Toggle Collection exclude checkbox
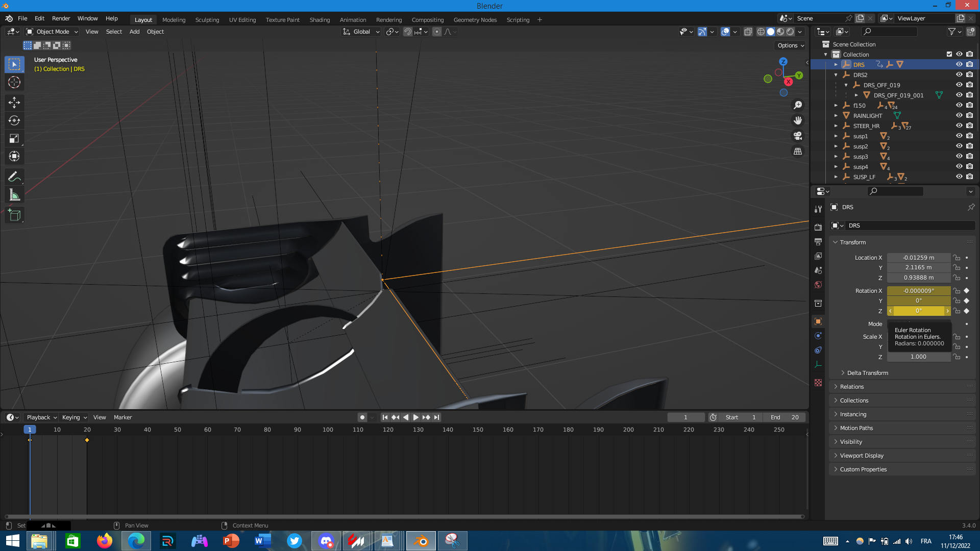This screenshot has height=551, width=980. pyautogui.click(x=949, y=55)
